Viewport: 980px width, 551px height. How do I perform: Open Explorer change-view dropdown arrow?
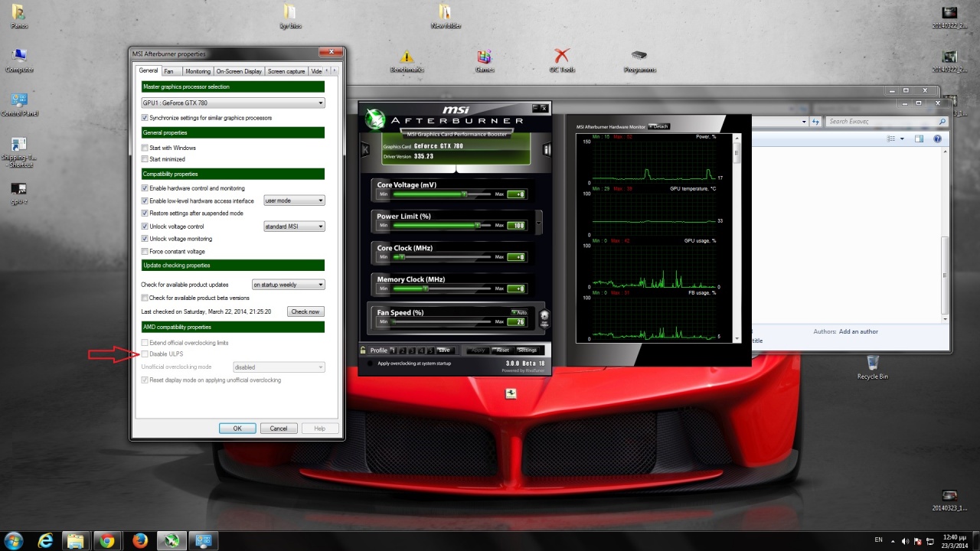click(x=903, y=139)
